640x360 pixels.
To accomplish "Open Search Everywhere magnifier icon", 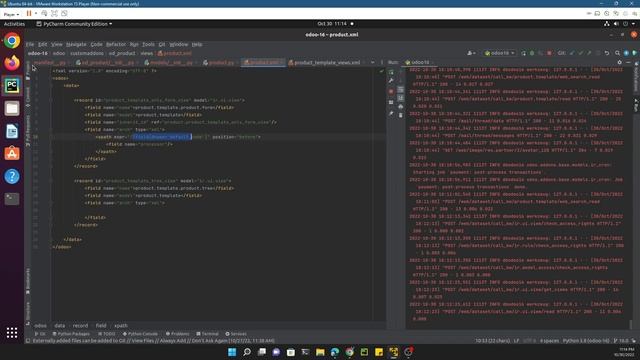I will pyautogui.click(x=617, y=53).
